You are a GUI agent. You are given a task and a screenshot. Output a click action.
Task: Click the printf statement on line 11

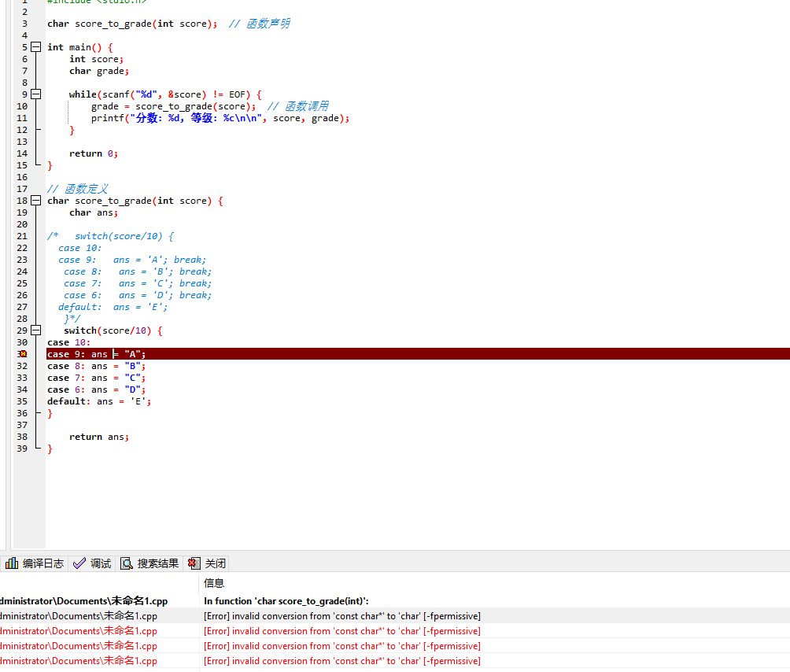pyautogui.click(x=220, y=118)
